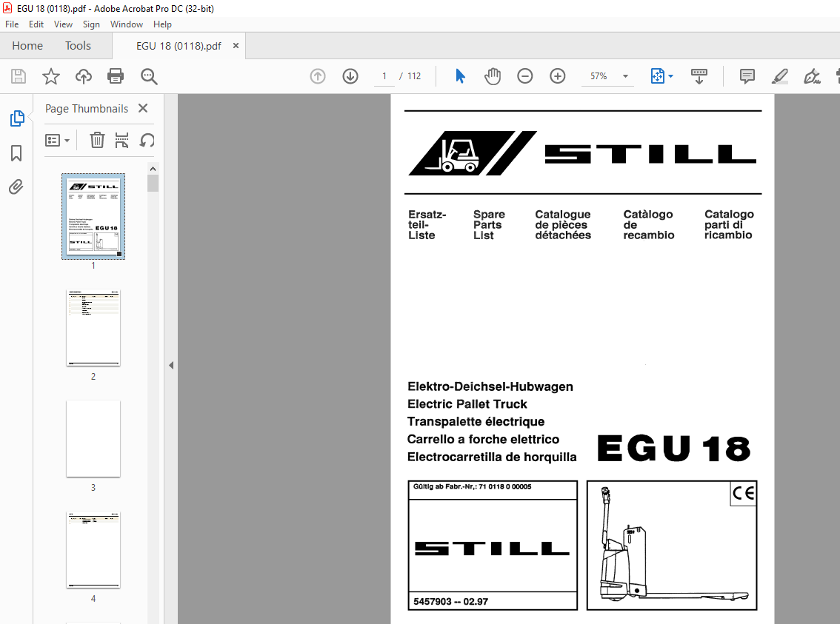This screenshot has height=624, width=840.
Task: Click 'Electrocarretilla de horquilla' text line
Action: tap(492, 457)
